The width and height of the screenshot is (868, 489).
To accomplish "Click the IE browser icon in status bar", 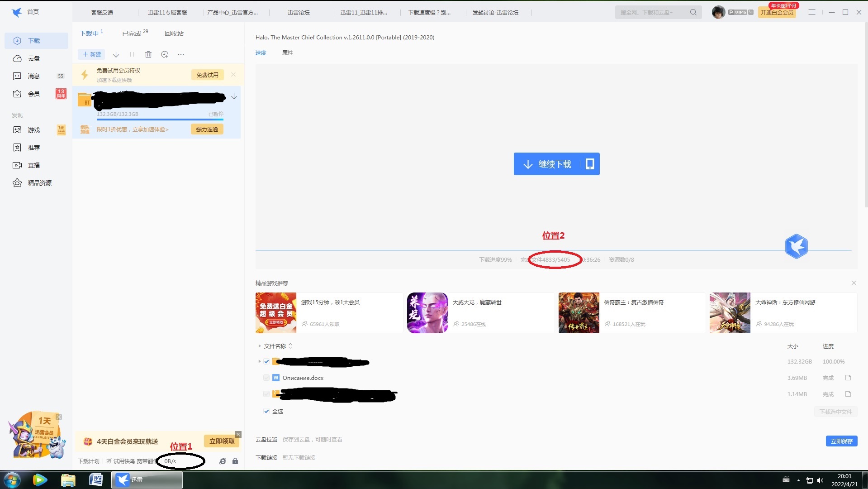I will [x=222, y=461].
